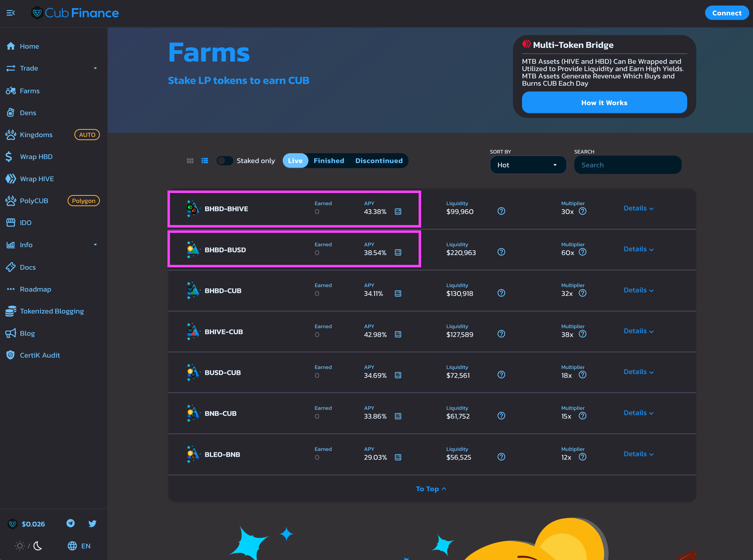753x560 pixels.
Task: Expand Details for BHBD-CUB farm
Action: 638,290
